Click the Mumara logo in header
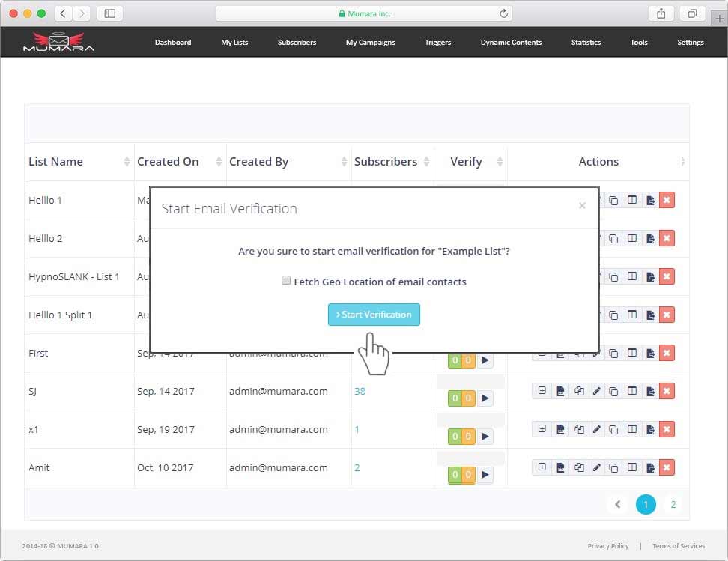 coord(58,42)
